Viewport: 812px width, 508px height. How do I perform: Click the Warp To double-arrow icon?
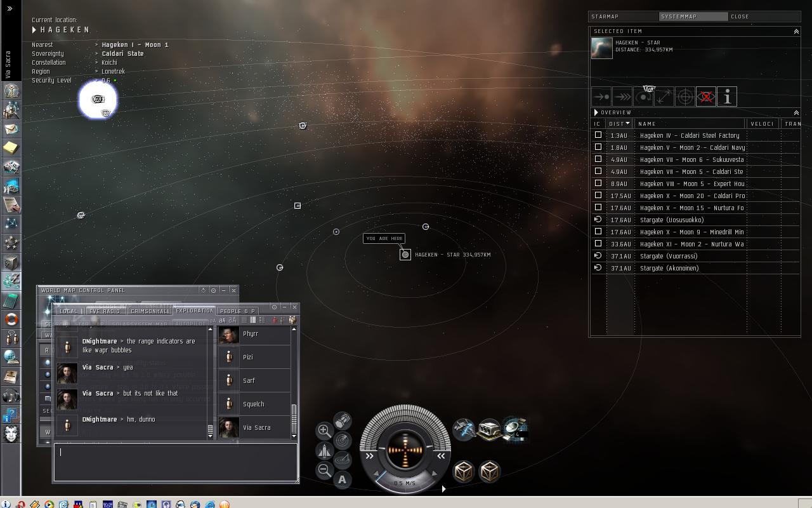coord(622,97)
